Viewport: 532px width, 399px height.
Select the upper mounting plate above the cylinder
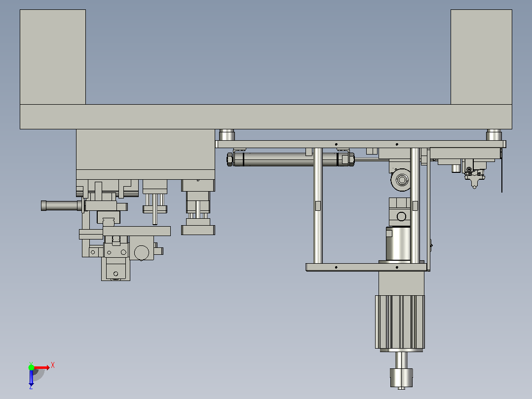pyautogui.click(x=361, y=144)
